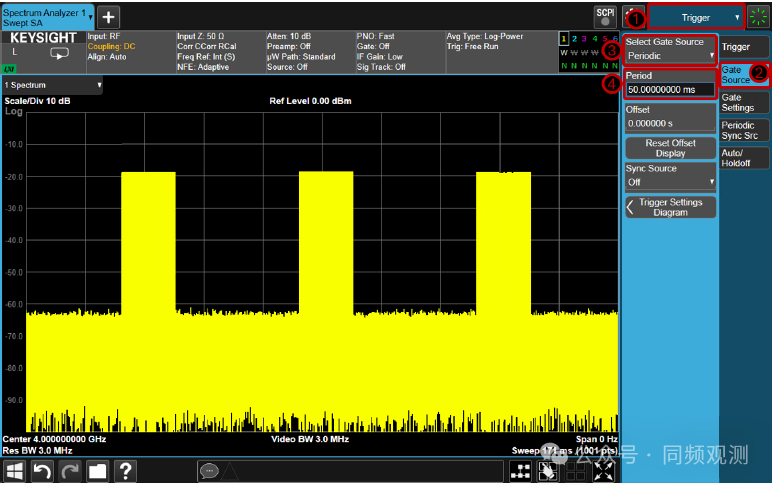This screenshot has width=773, height=485.
Task: Select trace 1 in the trace indicator
Action: tap(564, 38)
